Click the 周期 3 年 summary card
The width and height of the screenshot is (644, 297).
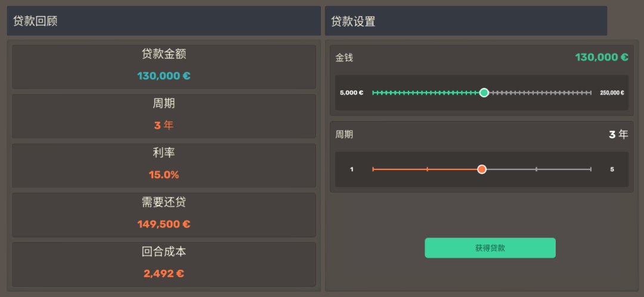pyautogui.click(x=164, y=116)
